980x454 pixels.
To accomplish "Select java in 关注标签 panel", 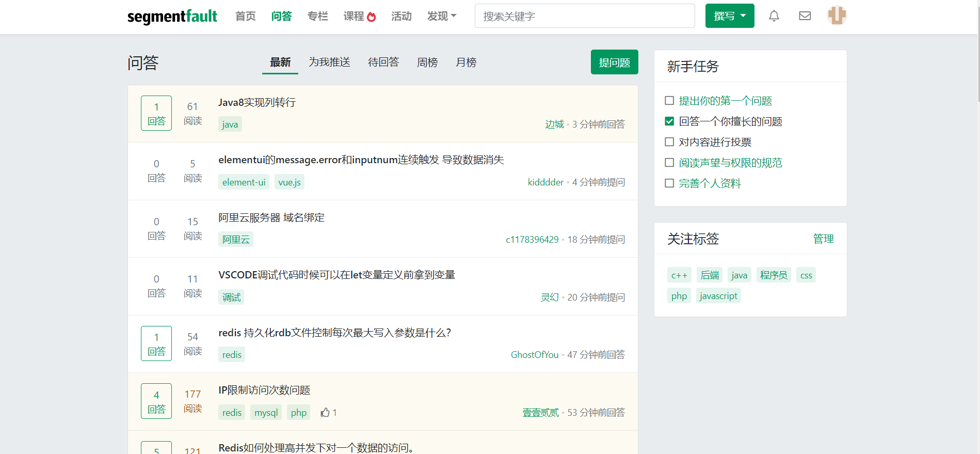I will [739, 275].
